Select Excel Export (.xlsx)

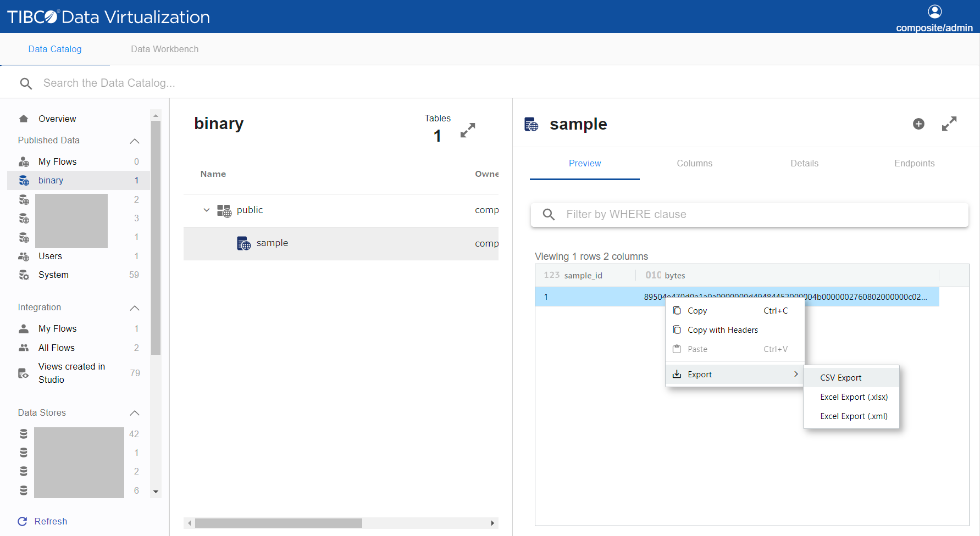(x=851, y=397)
